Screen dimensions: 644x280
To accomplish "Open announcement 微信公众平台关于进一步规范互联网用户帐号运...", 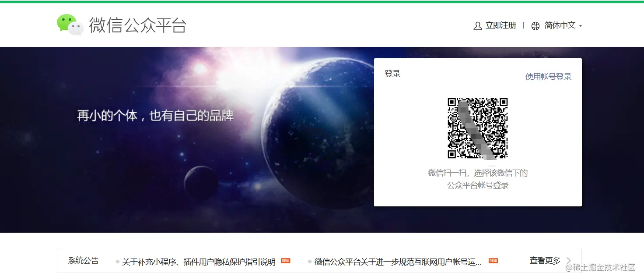I will point(398,262).
